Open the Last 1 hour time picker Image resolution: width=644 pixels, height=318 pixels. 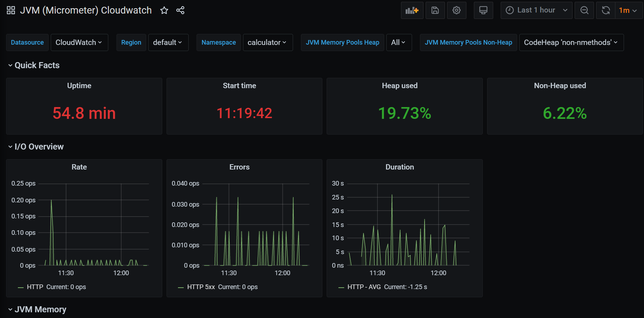(536, 10)
